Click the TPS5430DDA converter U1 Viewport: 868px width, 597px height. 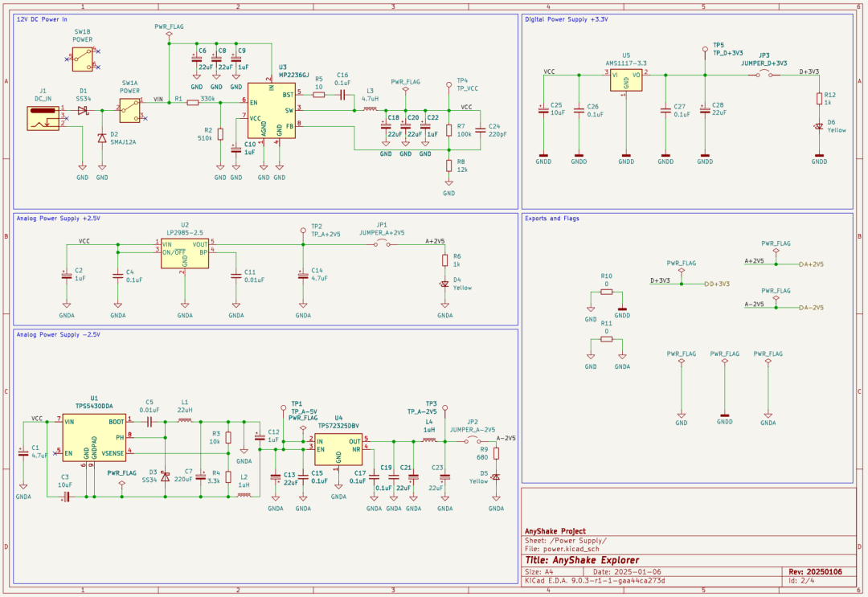pyautogui.click(x=94, y=438)
